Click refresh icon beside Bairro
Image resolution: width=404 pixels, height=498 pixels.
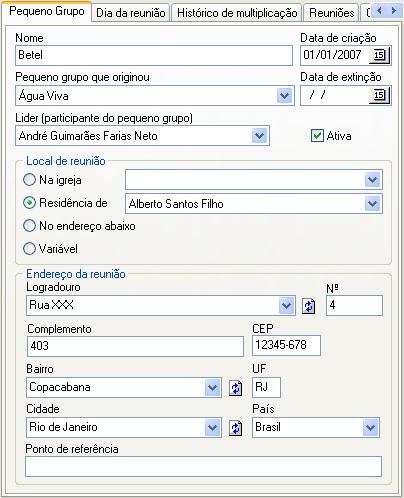click(235, 388)
